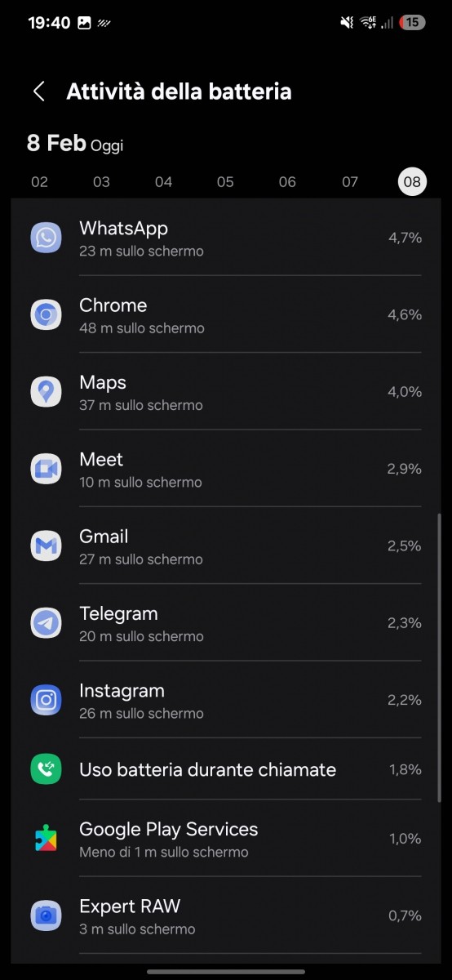Select day 05 in the date strip
452x980 pixels.
[x=225, y=181]
